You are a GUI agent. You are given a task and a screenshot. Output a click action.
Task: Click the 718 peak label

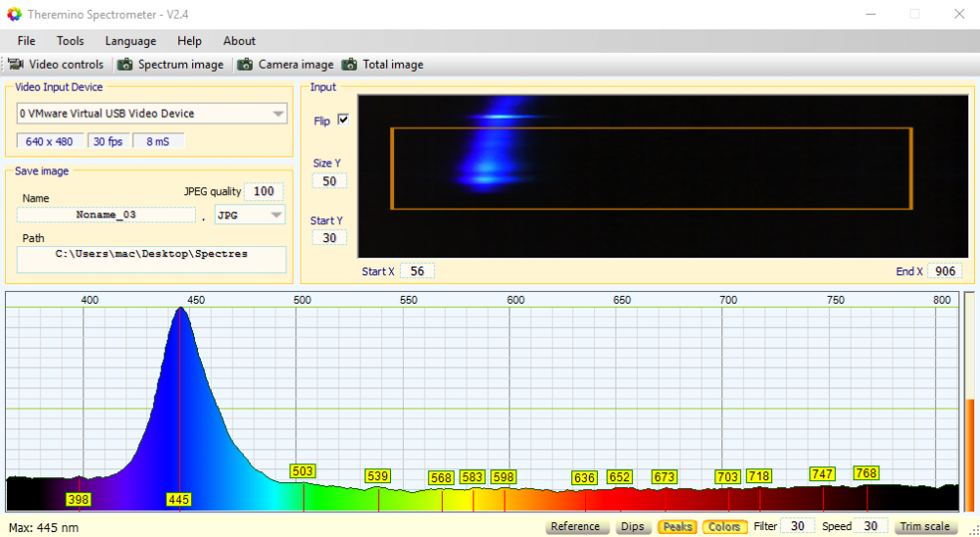tap(759, 475)
